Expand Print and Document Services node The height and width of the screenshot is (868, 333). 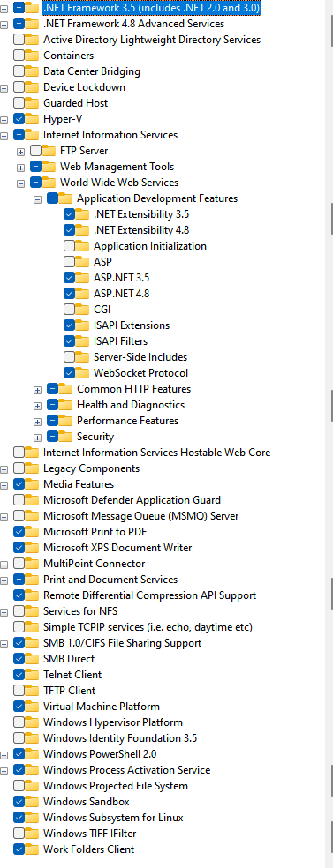4,580
